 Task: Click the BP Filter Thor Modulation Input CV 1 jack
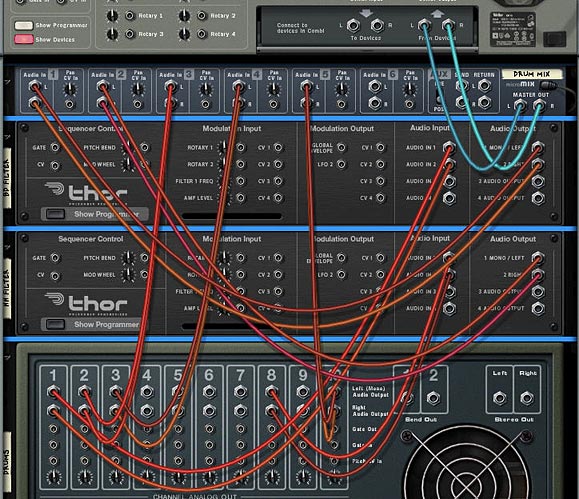[x=278, y=148]
